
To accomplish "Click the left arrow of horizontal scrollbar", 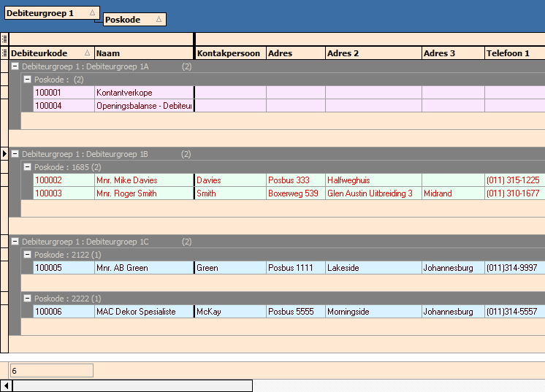I will click(x=6, y=385).
